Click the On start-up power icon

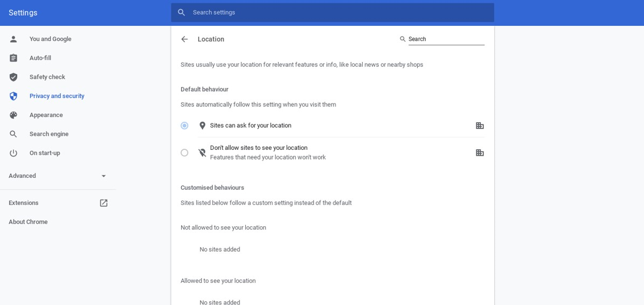click(x=13, y=153)
